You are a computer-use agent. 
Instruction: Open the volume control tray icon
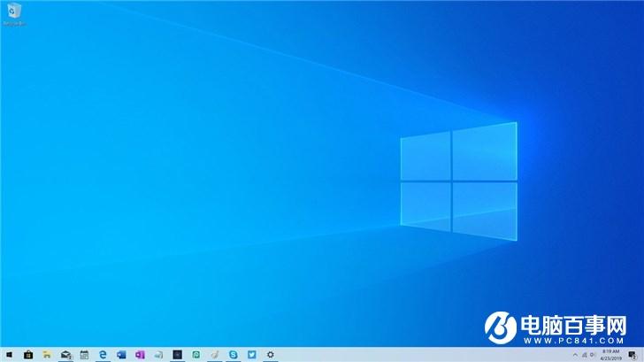[593, 355]
